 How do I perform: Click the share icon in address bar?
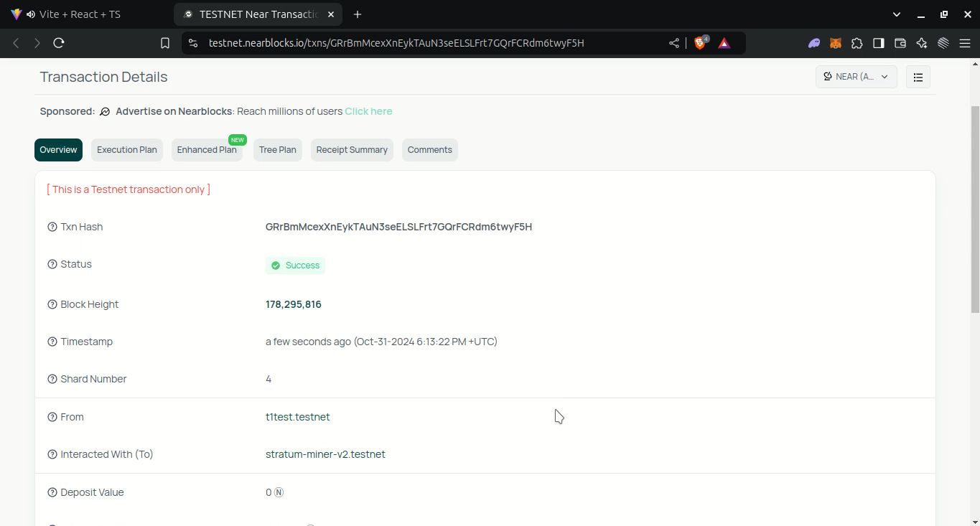[673, 43]
